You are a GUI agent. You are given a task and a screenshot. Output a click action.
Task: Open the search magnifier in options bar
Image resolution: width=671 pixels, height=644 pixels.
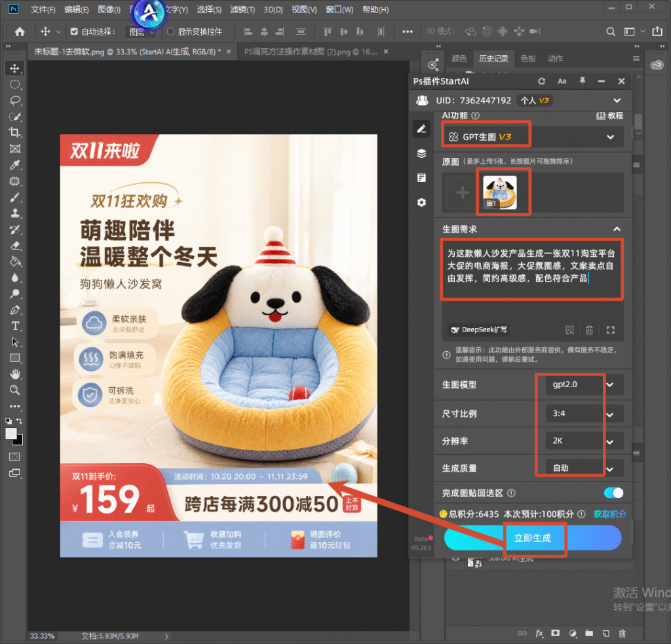[611, 31]
